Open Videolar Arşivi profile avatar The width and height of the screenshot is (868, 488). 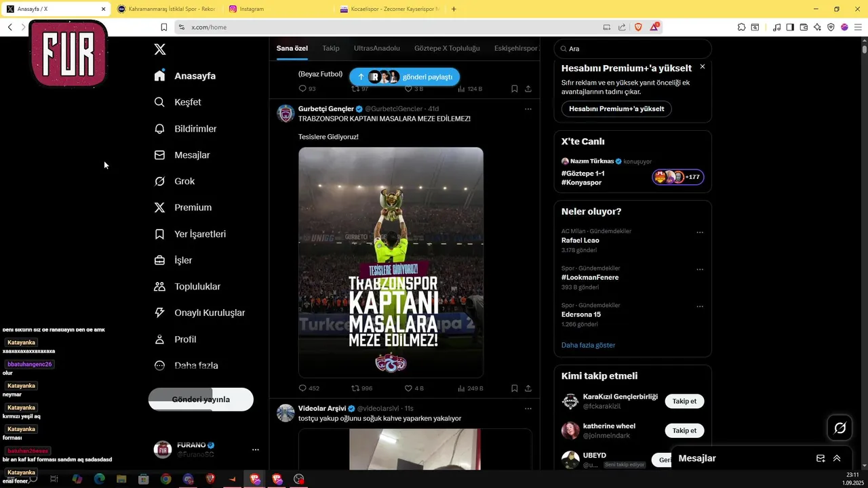click(x=286, y=413)
